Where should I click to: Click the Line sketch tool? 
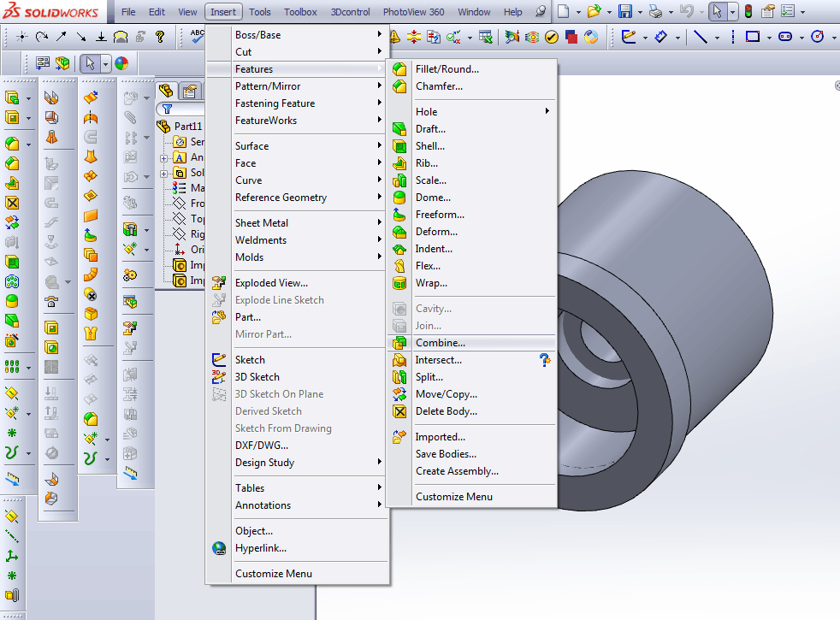(701, 37)
